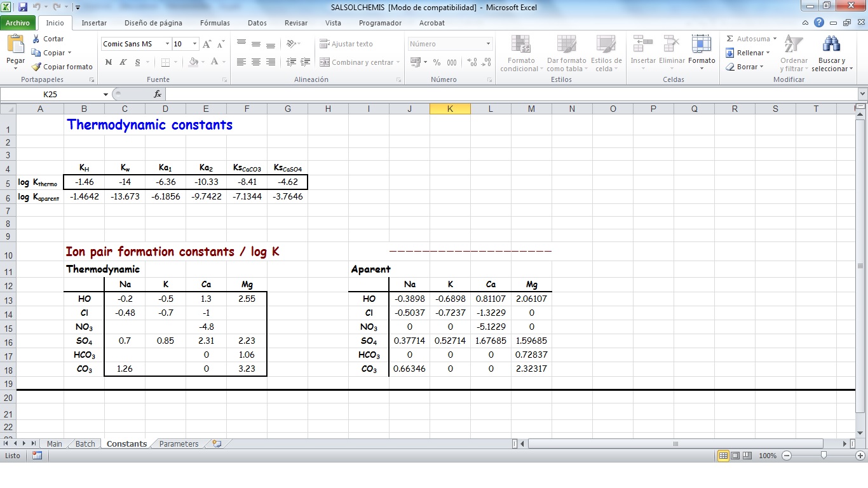This screenshot has width=868, height=488.
Task: Open the Formato cells menu
Action: [702, 53]
